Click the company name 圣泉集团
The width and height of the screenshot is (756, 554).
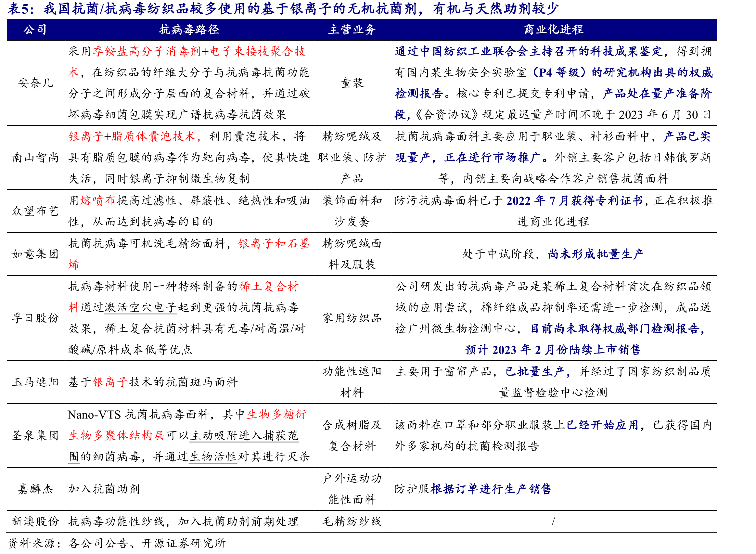click(x=35, y=436)
